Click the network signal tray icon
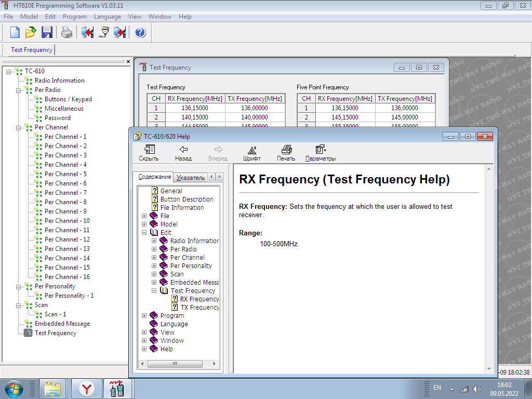532x399 pixels. [464, 389]
